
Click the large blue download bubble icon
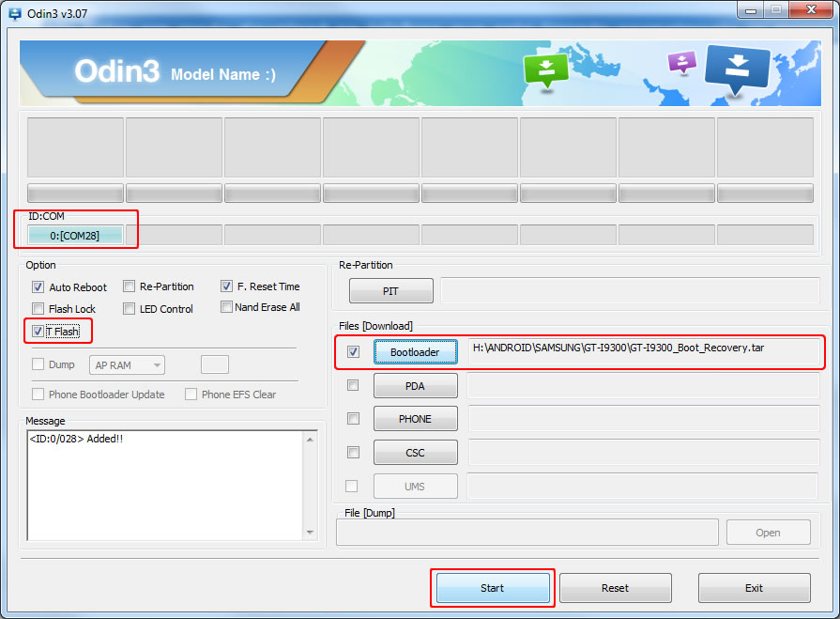coord(738,70)
